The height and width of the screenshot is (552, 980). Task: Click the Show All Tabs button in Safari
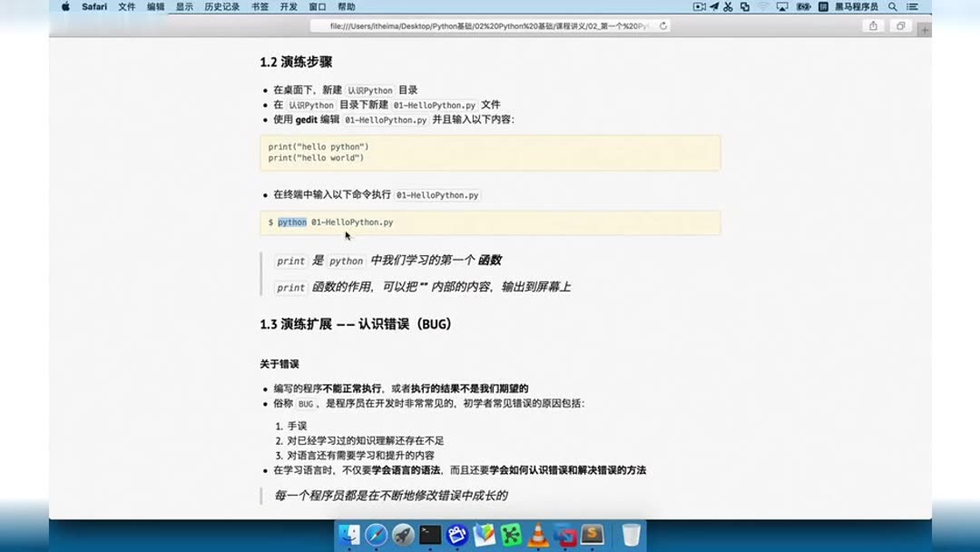tap(899, 26)
